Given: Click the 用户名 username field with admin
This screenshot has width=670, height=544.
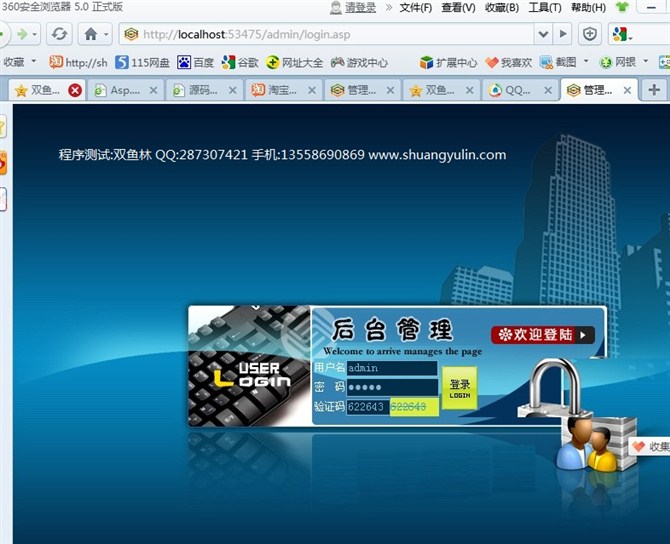Looking at the screenshot, I should pyautogui.click(x=392, y=368).
